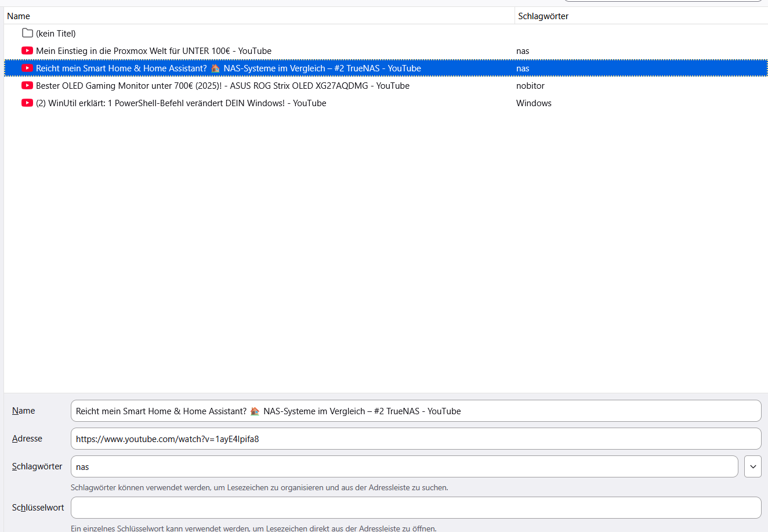Image resolution: width=768 pixels, height=532 pixels.
Task: Click the house emoji in the highlighted bookmark row
Action: point(215,68)
